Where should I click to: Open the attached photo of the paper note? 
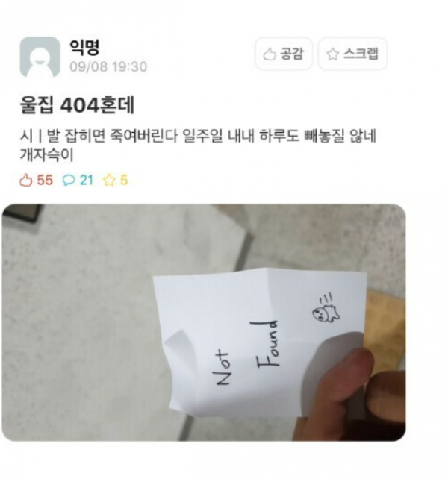pos(204,322)
